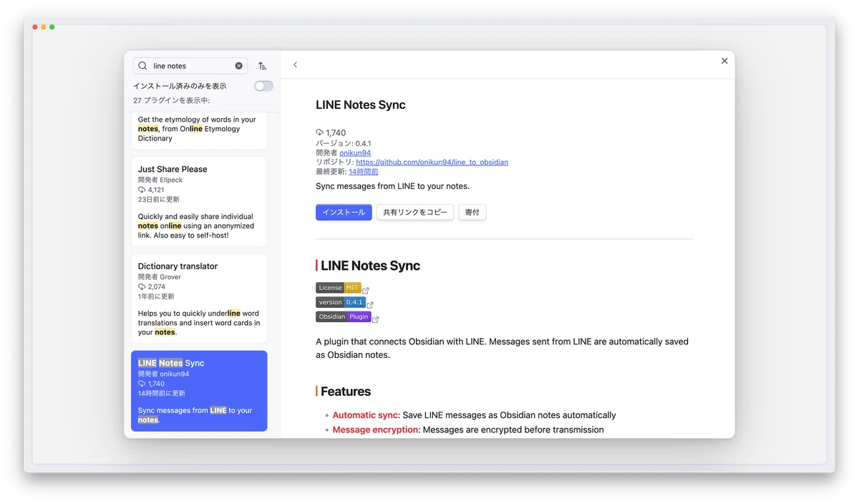Click the search magnifier icon
This screenshot has height=504, width=859.
tap(142, 66)
